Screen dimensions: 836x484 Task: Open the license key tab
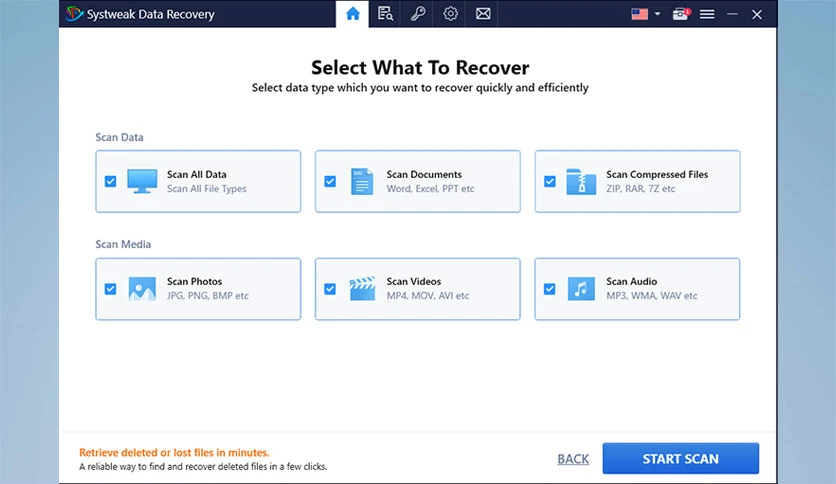417,14
